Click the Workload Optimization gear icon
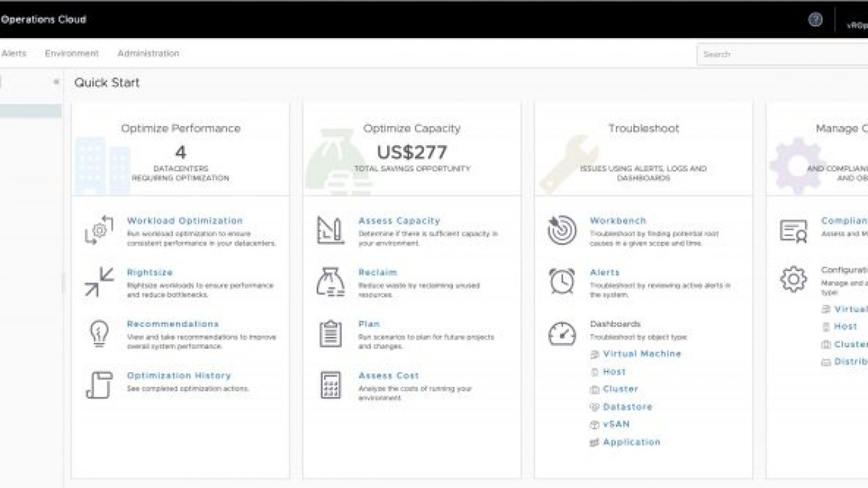868x488 pixels. (x=99, y=230)
